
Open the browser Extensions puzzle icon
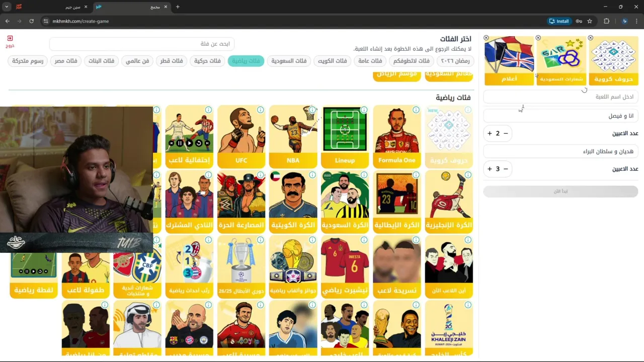606,21
